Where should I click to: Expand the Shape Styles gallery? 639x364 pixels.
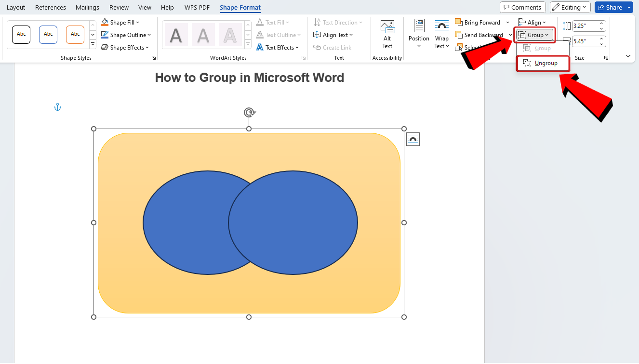coord(92,43)
